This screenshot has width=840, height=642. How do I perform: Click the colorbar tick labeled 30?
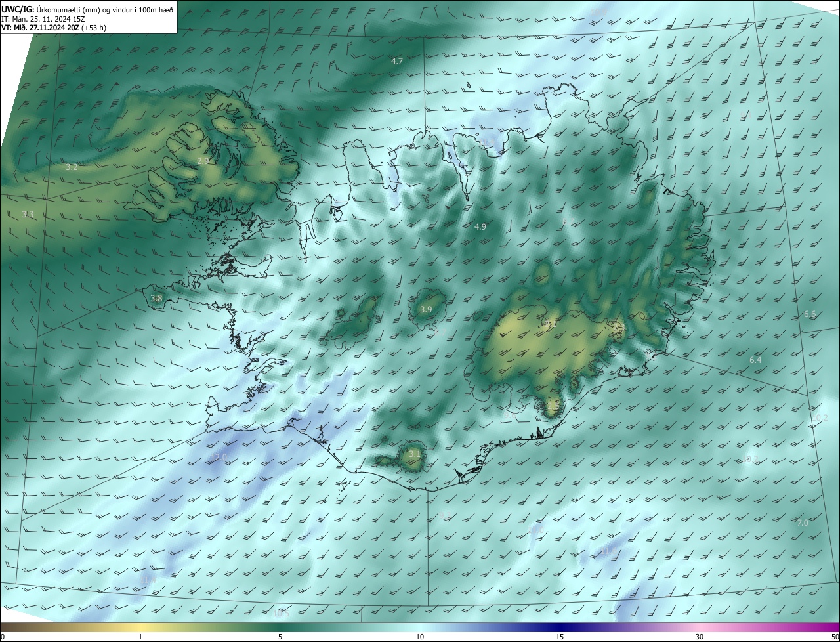click(700, 637)
